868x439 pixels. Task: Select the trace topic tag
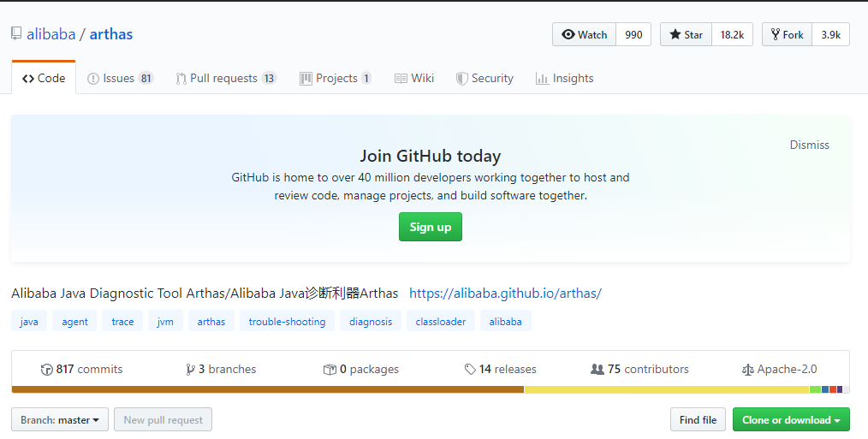pos(122,321)
